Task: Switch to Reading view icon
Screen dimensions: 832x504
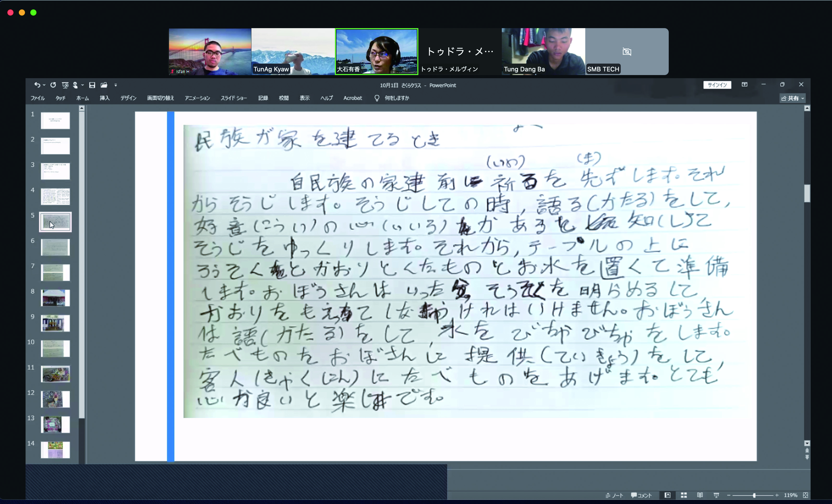Action: coord(700,495)
